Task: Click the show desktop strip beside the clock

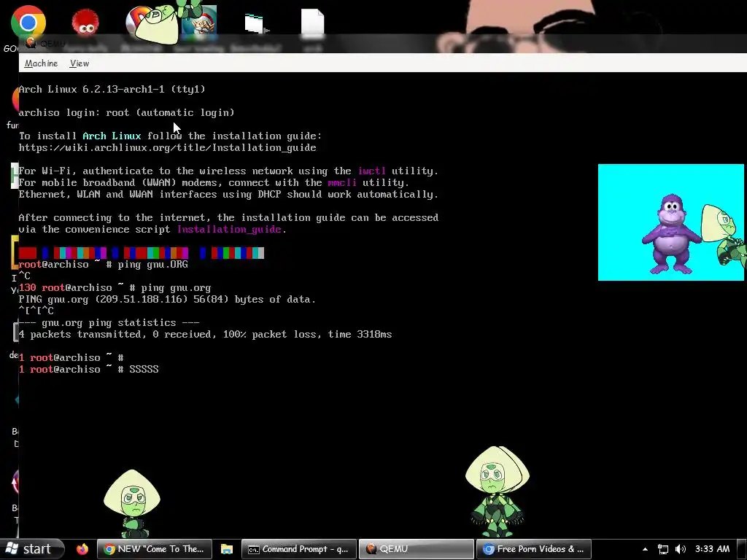Action: click(742, 549)
